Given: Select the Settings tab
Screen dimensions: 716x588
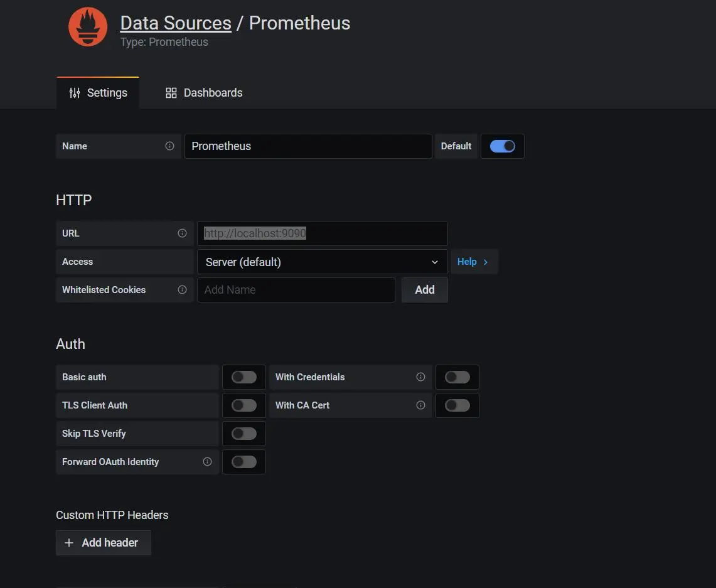Looking at the screenshot, I should point(98,93).
